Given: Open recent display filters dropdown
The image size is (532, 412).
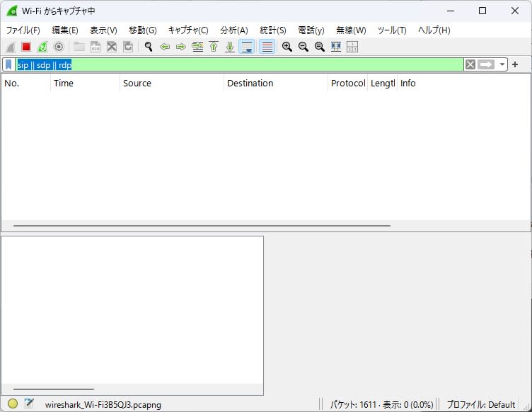Looking at the screenshot, I should (x=502, y=64).
